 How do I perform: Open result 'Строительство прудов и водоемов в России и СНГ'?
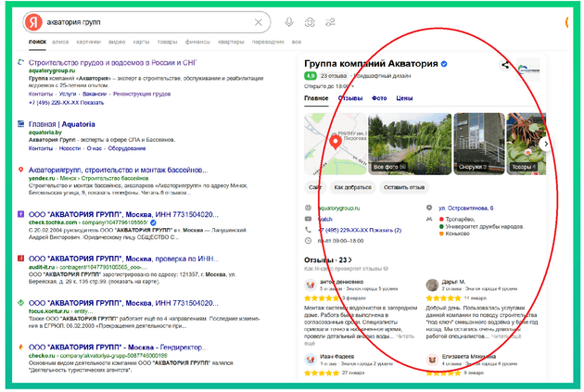(112, 62)
